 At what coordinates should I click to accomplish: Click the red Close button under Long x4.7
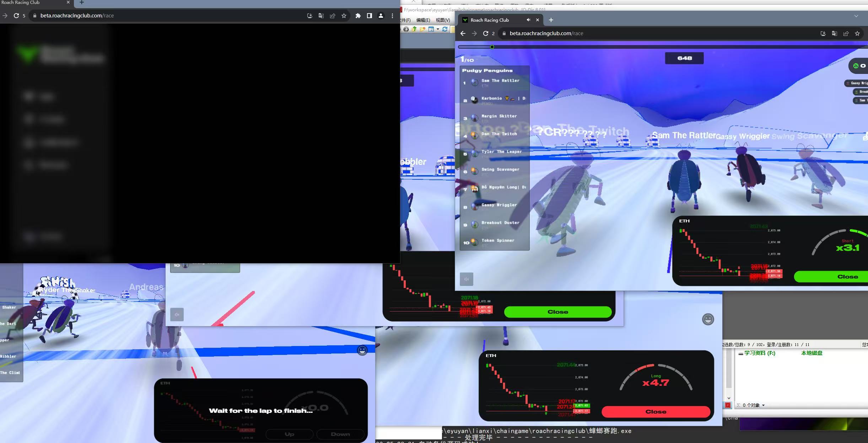[x=656, y=412]
